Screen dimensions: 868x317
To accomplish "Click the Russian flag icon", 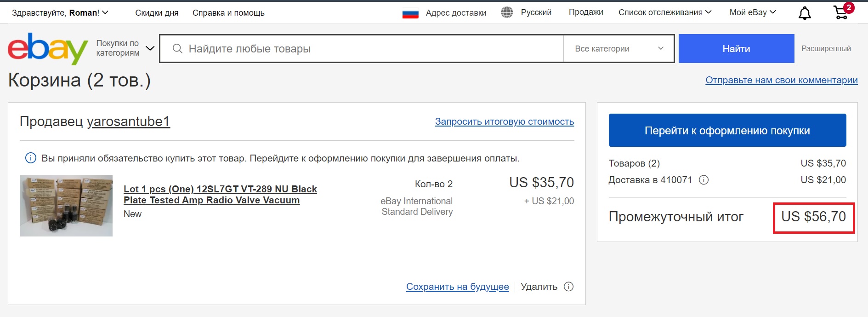I will (410, 14).
